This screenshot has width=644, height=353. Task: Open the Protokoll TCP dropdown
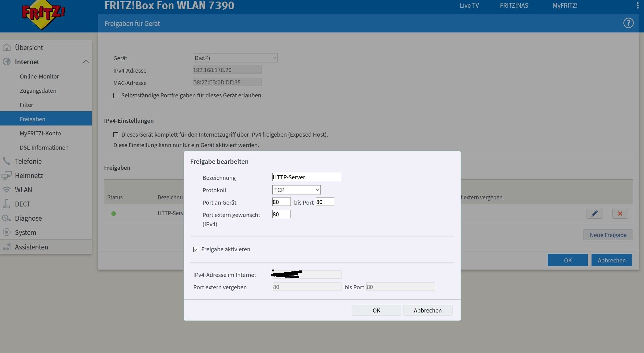296,190
